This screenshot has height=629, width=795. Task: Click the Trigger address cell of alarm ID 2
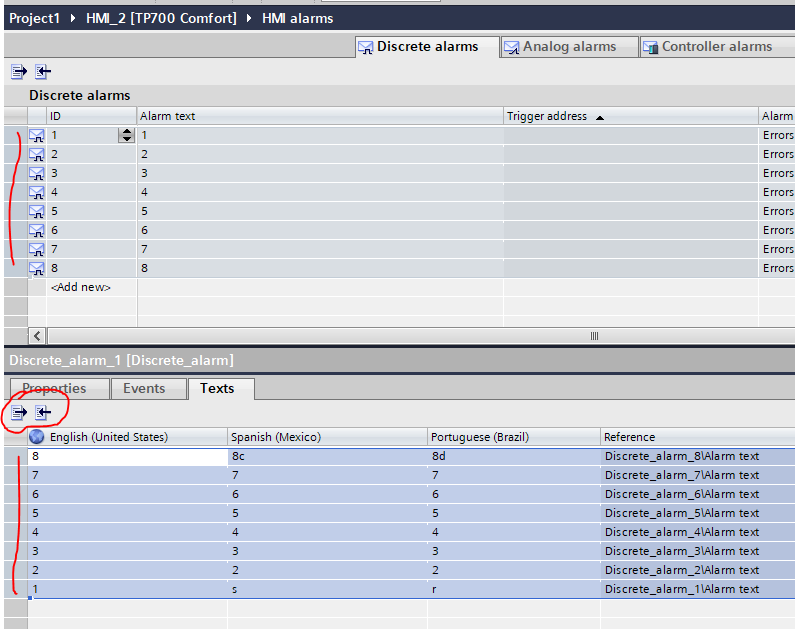pyautogui.click(x=631, y=154)
